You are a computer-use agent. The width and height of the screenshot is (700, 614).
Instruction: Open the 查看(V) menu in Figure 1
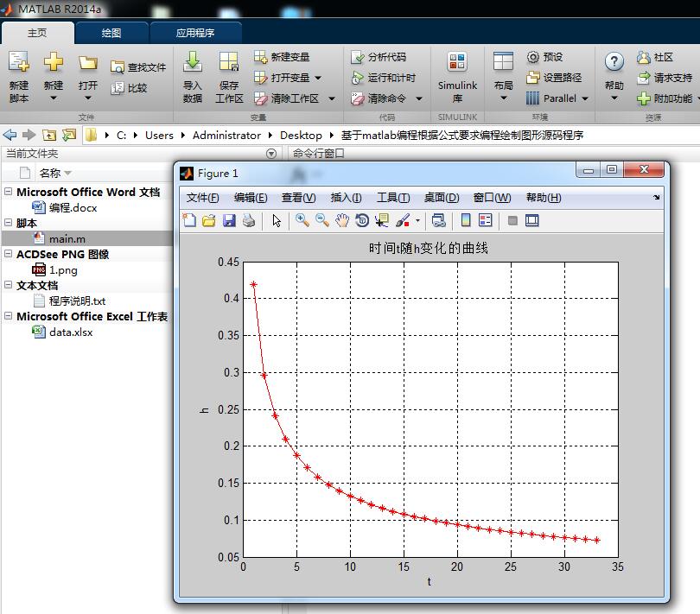(x=299, y=198)
